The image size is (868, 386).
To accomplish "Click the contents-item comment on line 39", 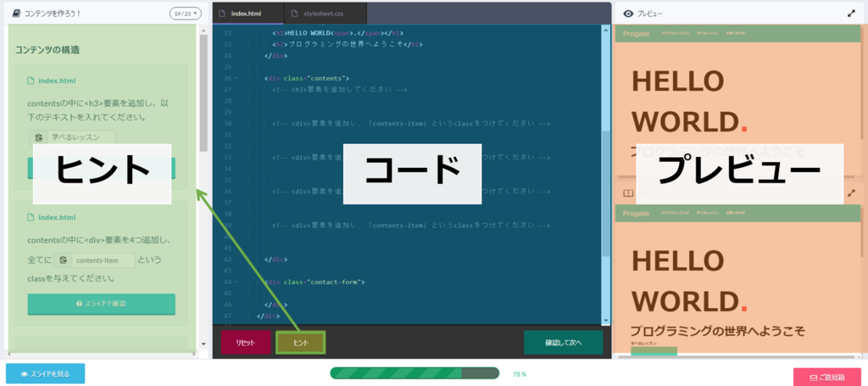I will [x=411, y=226].
